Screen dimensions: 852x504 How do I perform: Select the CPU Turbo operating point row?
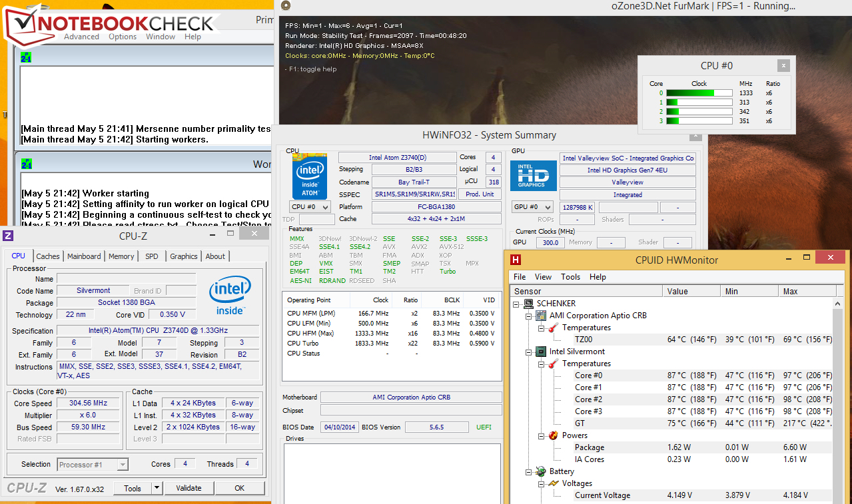click(x=392, y=344)
